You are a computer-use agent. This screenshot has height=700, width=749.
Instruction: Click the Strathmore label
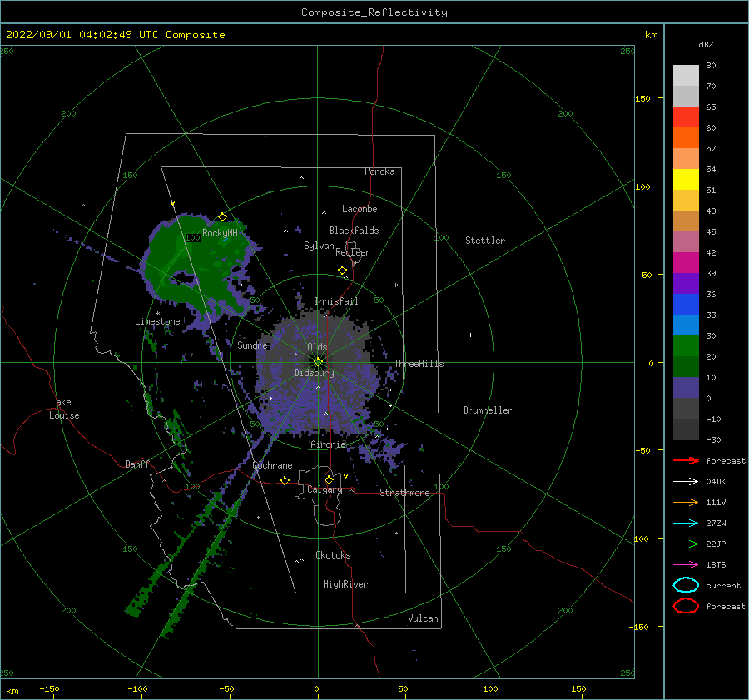[x=404, y=493]
